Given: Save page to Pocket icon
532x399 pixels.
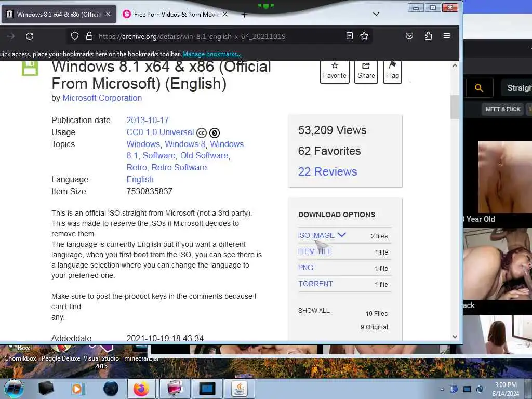Looking at the screenshot, I should [x=409, y=36].
